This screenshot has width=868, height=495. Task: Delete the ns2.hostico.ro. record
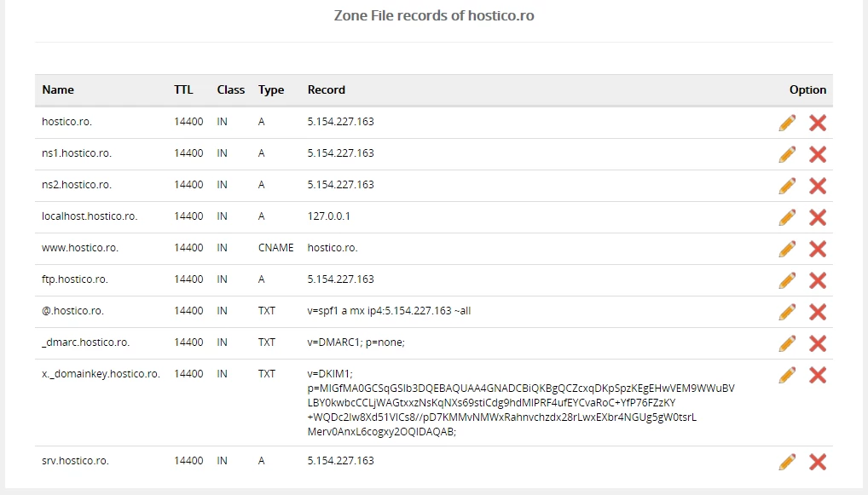coord(817,186)
